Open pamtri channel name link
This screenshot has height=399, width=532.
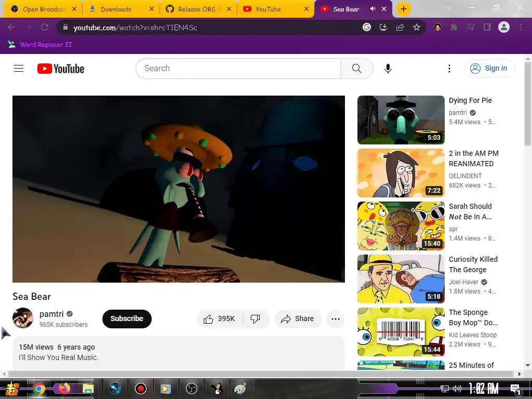tap(51, 314)
